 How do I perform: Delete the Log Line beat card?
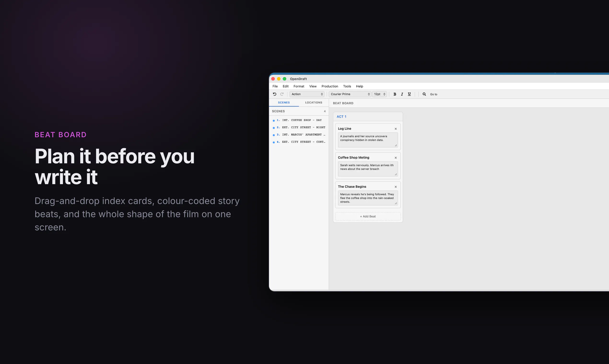click(x=396, y=129)
